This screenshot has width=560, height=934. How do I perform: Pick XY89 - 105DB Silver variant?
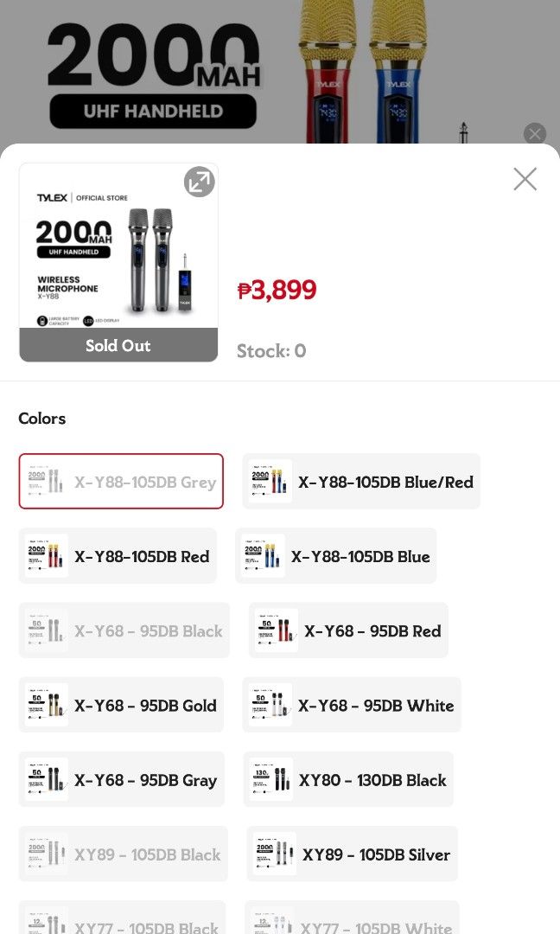pos(352,854)
